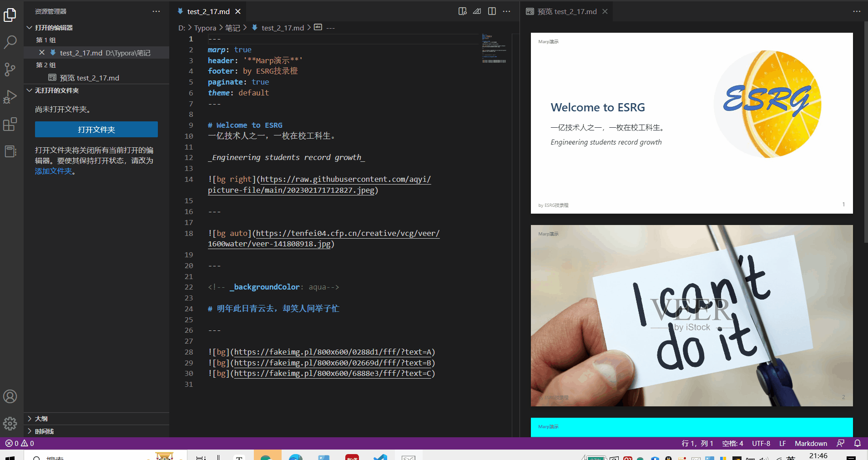The width and height of the screenshot is (868, 460).
Task: Open the Extensions view
Action: coord(10,124)
